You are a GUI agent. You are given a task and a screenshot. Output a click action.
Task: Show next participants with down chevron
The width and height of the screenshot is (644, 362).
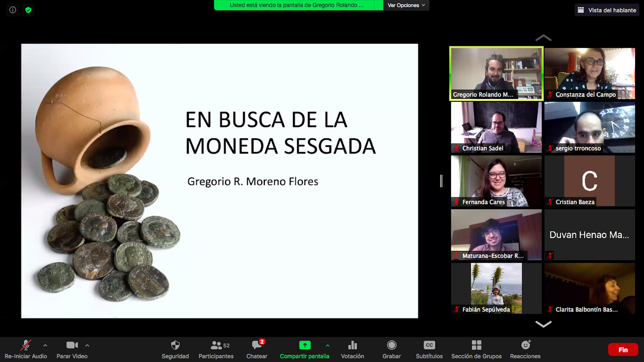[x=543, y=324]
